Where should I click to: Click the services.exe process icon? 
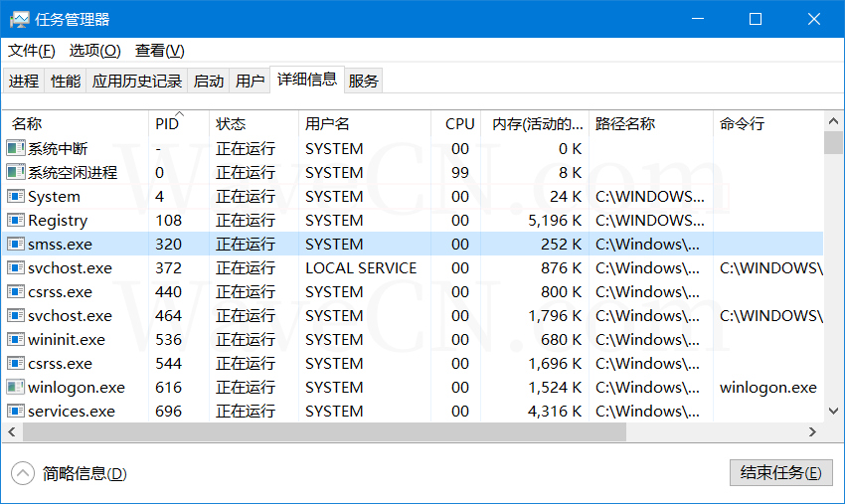(x=16, y=411)
